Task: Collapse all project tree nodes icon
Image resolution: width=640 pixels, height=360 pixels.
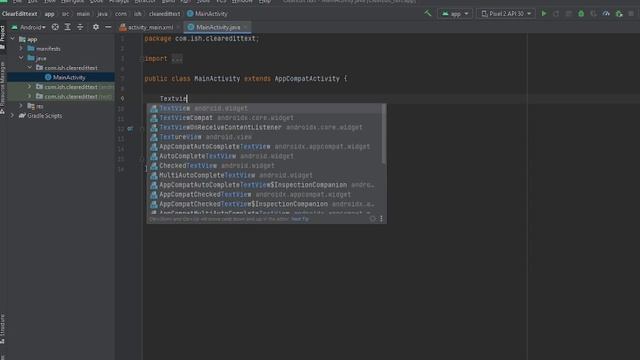Action: 80,27
